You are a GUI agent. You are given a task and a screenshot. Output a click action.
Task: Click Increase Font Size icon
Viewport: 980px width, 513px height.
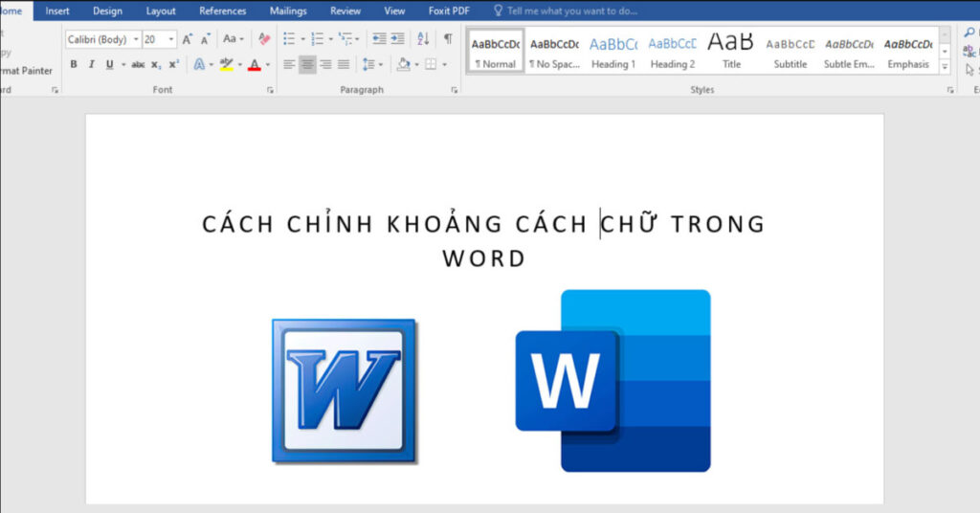187,39
